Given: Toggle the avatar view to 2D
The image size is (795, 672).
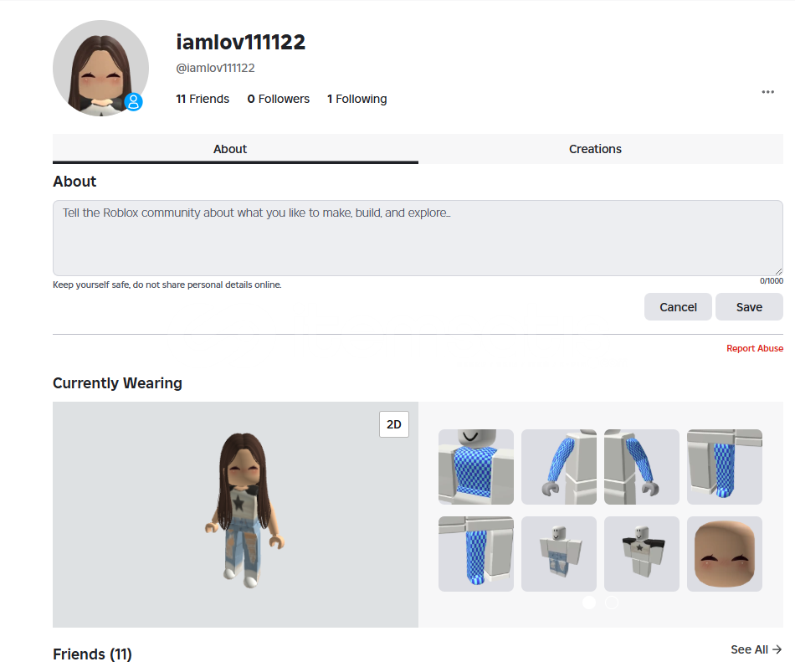Looking at the screenshot, I should coord(394,424).
